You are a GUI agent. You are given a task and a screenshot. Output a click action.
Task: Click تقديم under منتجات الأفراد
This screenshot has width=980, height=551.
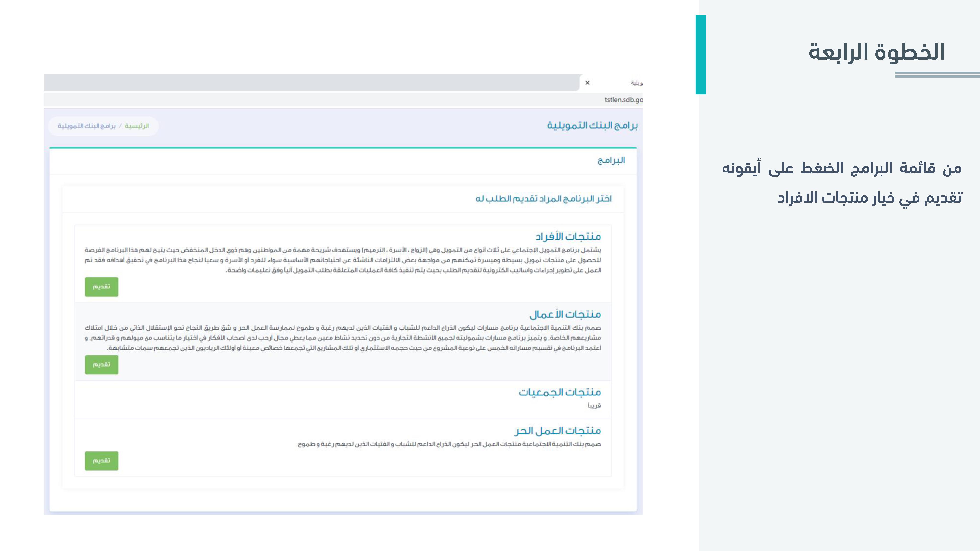(x=102, y=287)
